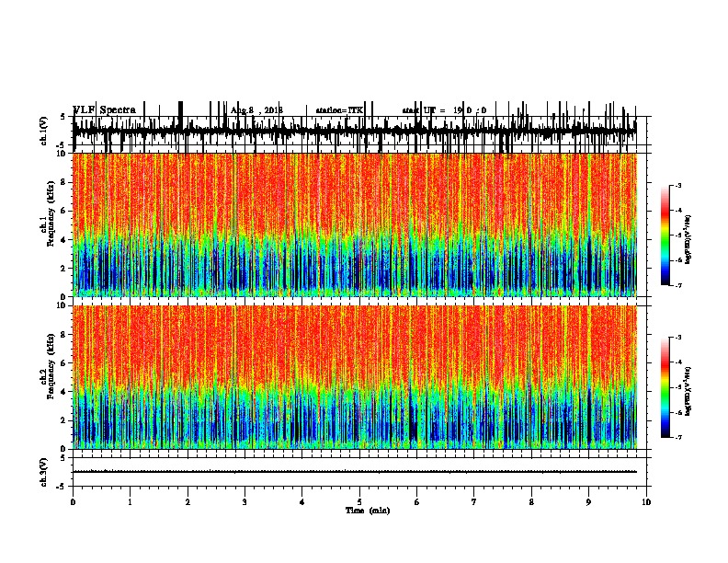Click the "8" kHz tick on ch.2 frequency axis

64,335
